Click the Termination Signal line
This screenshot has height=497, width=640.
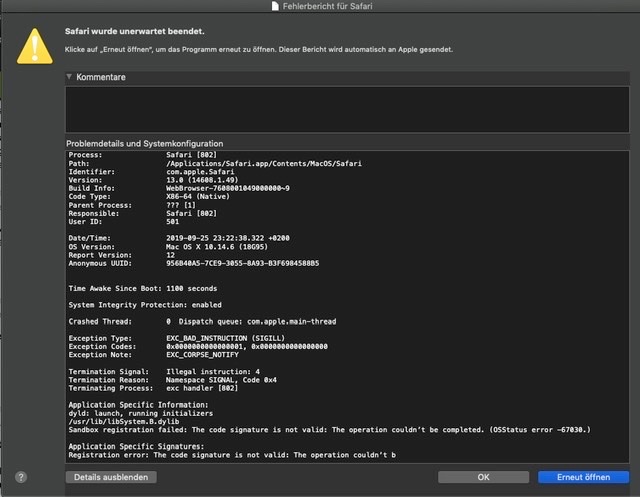pos(167,371)
